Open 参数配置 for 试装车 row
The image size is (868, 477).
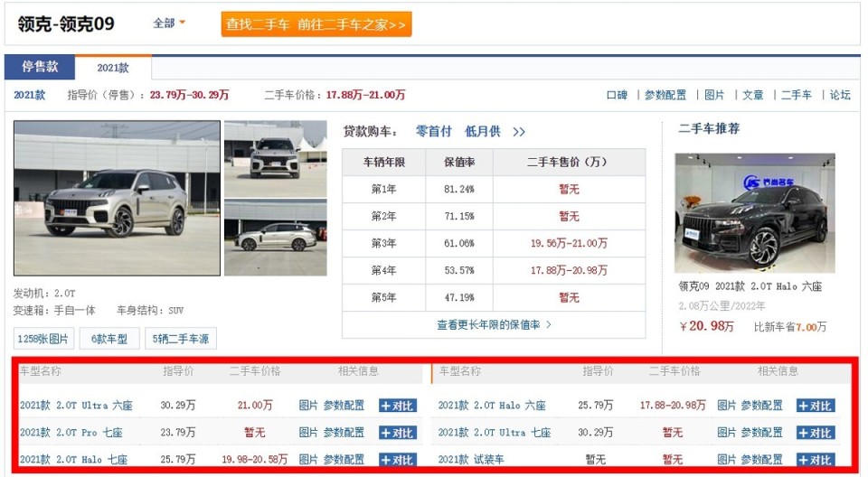[762, 460]
